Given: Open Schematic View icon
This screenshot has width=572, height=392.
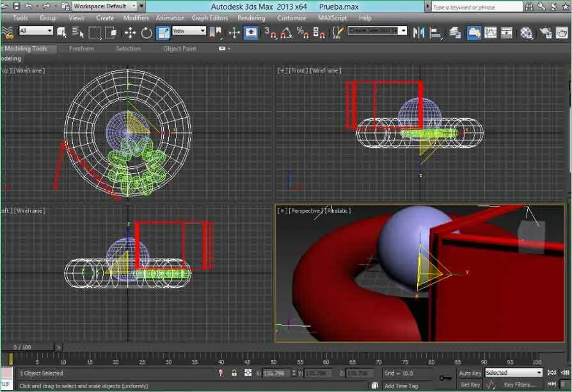Looking at the screenshot, I should click(506, 33).
